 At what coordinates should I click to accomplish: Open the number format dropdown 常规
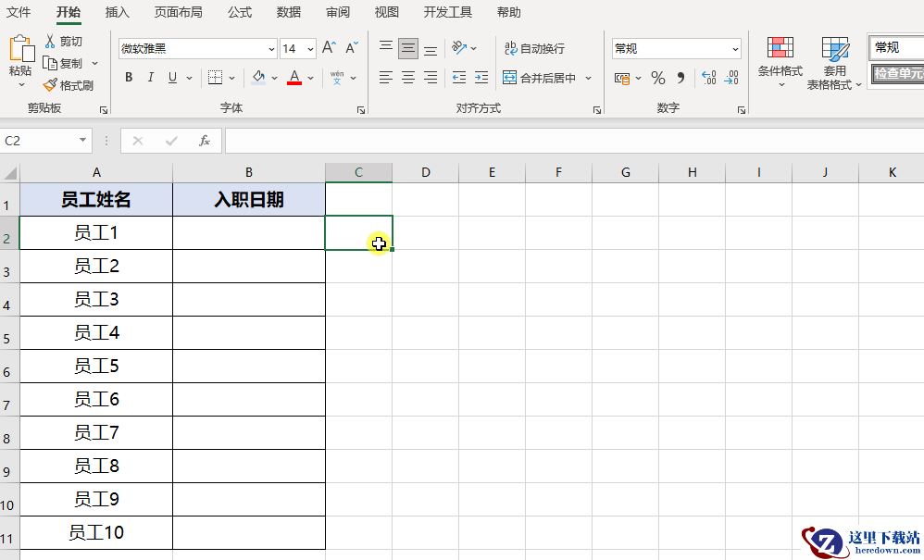(735, 49)
